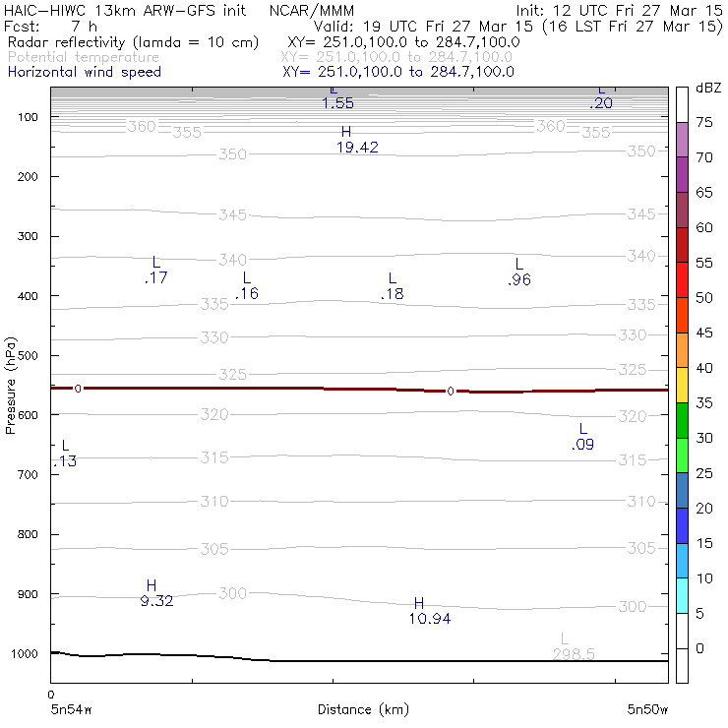728x728 pixels.
Task: Click the '5n54w' start coordinate label
Action: [x=72, y=709]
